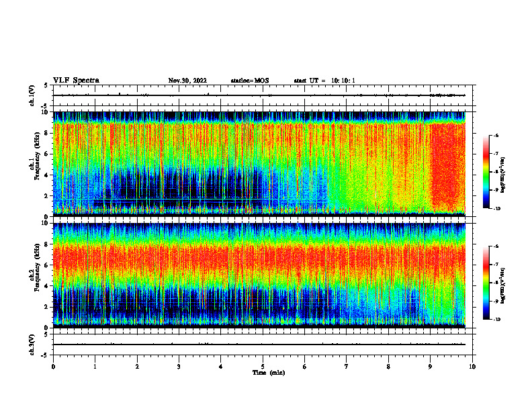Click the "Time (min)" x-axis label
Viewport: 532px width, 411px height.
(x=269, y=373)
